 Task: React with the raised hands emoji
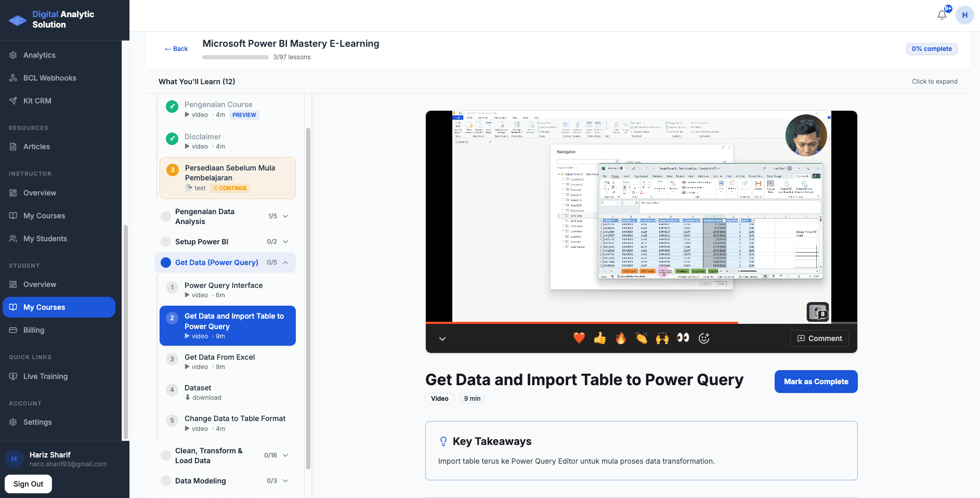662,338
